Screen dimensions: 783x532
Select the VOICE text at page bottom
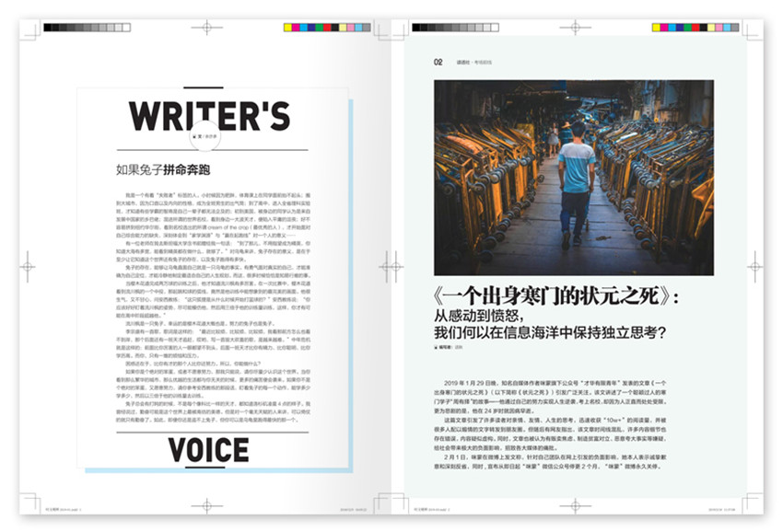coord(209,450)
